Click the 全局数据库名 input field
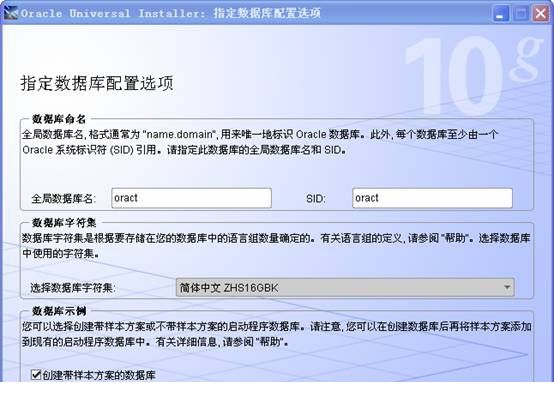 (x=191, y=198)
